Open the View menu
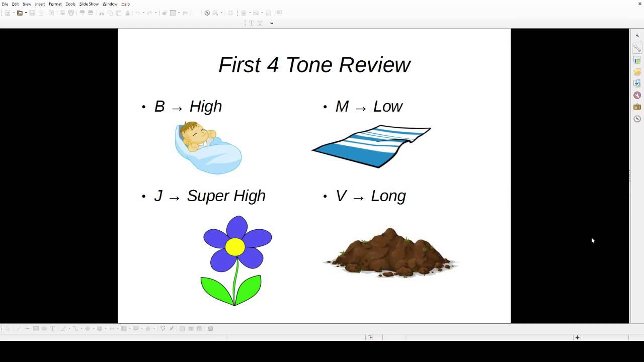Viewport: 644px width, 362px height. [x=27, y=4]
